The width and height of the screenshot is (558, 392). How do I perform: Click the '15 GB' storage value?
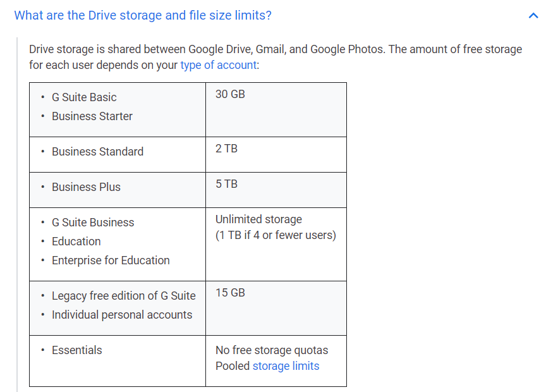pos(230,293)
